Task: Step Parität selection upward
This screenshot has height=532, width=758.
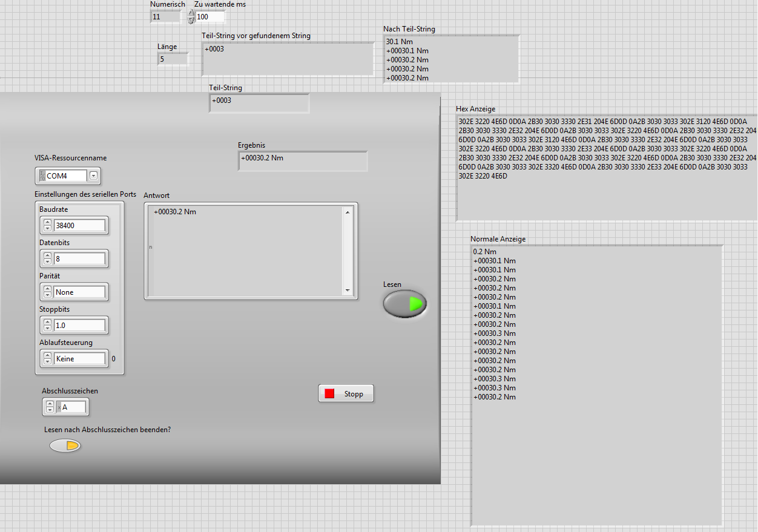Action: click(x=48, y=289)
